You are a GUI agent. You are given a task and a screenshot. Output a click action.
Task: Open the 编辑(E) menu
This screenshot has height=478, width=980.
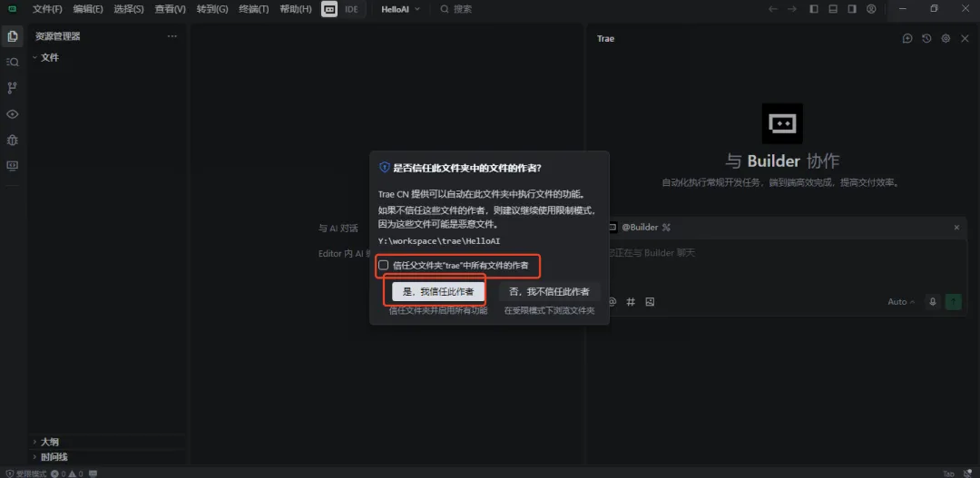tap(88, 9)
